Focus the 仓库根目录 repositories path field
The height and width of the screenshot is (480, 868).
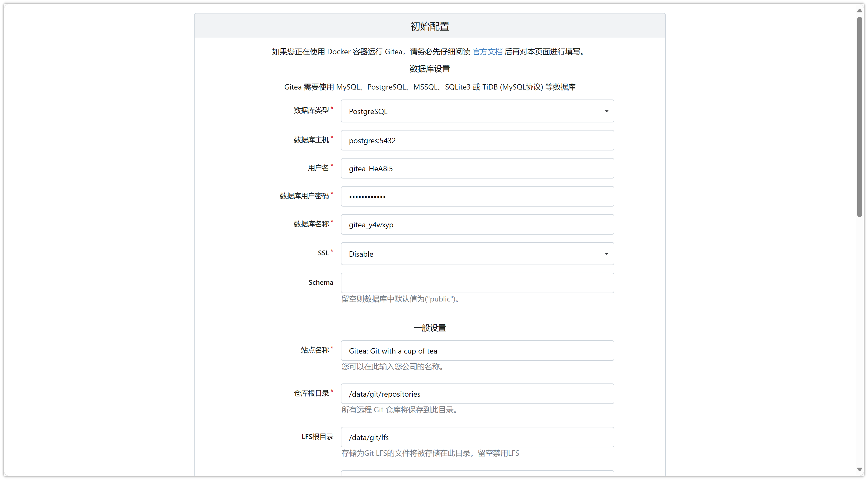pyautogui.click(x=477, y=394)
